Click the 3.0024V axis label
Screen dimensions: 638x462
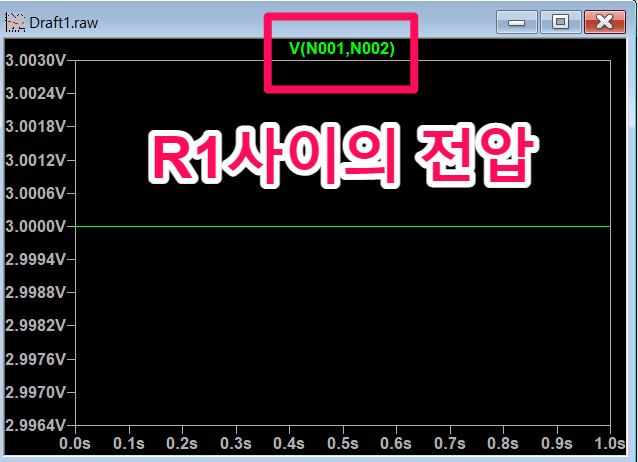pyautogui.click(x=35, y=93)
